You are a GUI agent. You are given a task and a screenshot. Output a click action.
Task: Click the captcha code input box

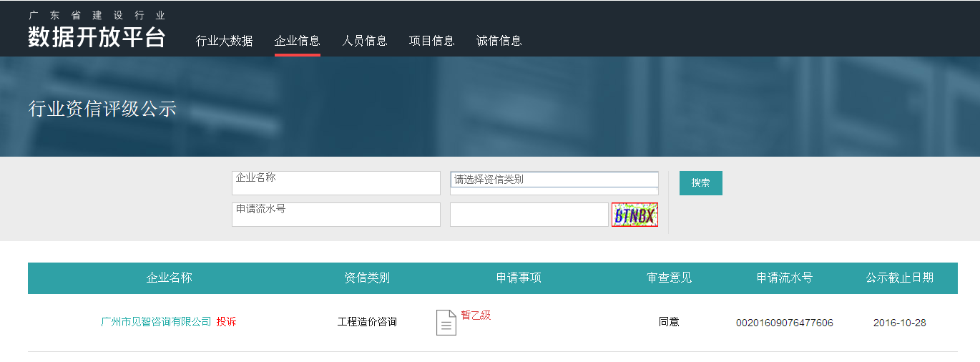click(529, 215)
